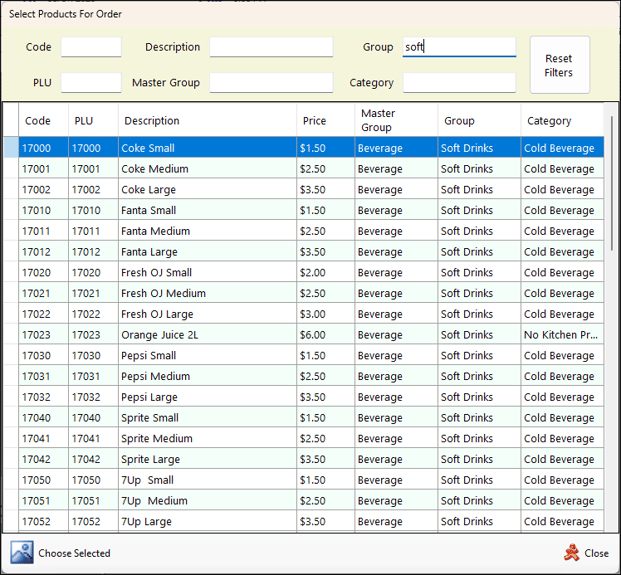621x575 pixels.
Task: Click code cell 17052 in the Code column
Action: (44, 521)
